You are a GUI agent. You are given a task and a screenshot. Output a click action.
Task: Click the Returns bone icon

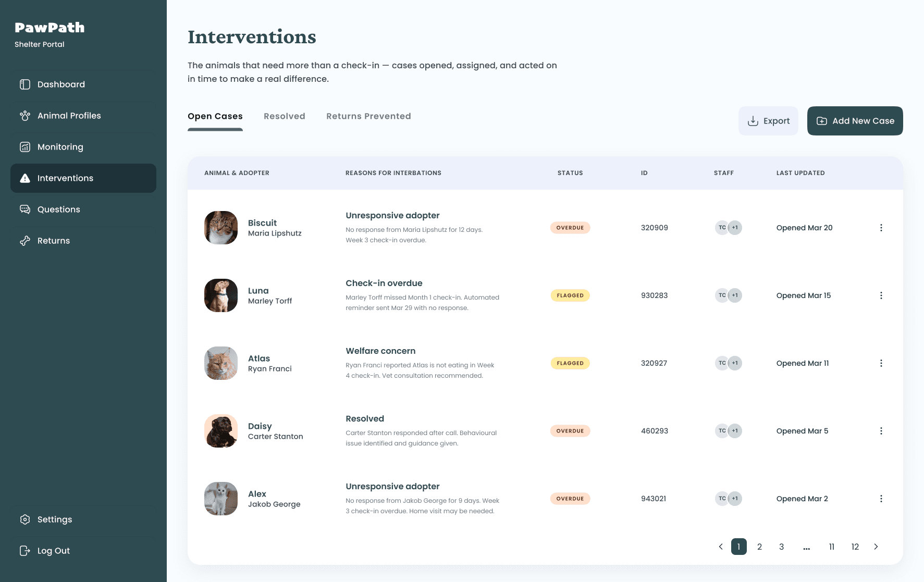coord(25,241)
